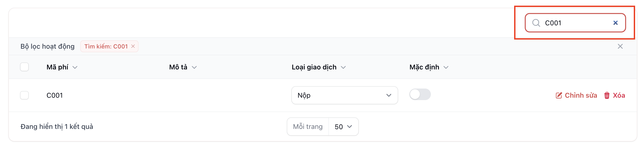
Task: Toggle the Mặc định switch for C001
Action: (420, 94)
